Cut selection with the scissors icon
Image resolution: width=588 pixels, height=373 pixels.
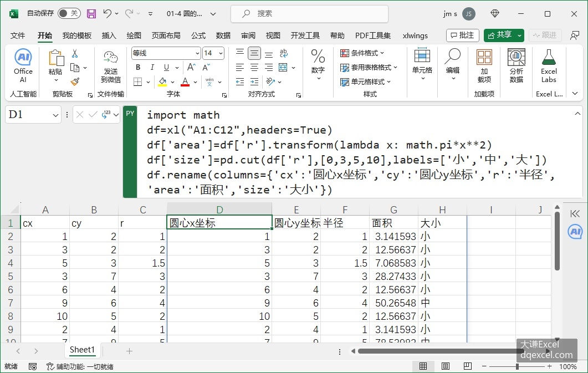coord(75,54)
